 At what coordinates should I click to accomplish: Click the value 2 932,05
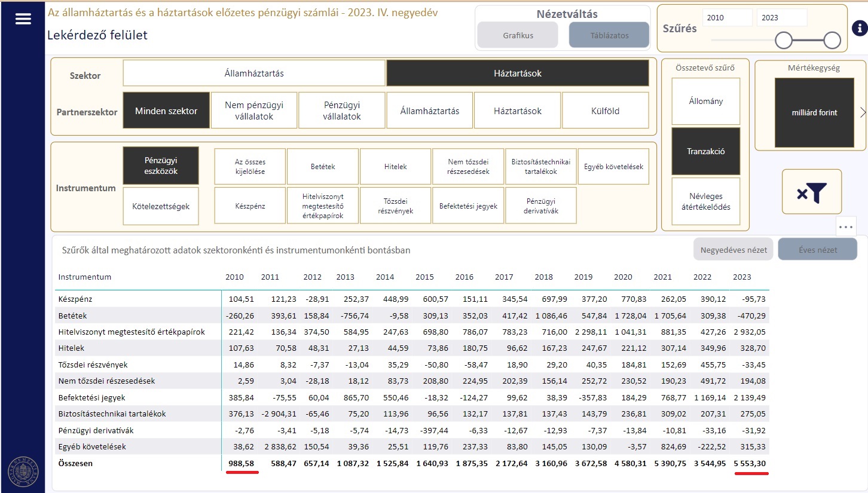click(x=750, y=332)
